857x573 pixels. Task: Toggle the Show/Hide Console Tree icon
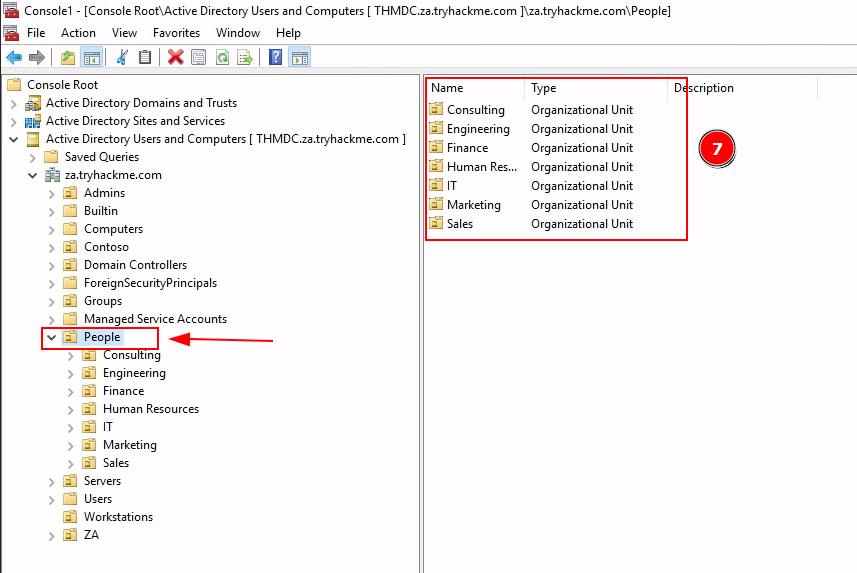[x=91, y=57]
